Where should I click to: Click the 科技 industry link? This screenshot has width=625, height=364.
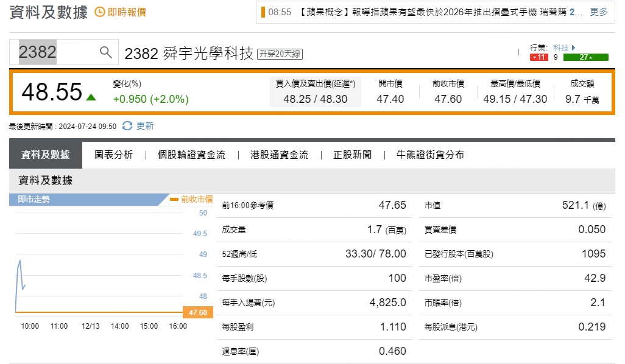pyautogui.click(x=561, y=48)
